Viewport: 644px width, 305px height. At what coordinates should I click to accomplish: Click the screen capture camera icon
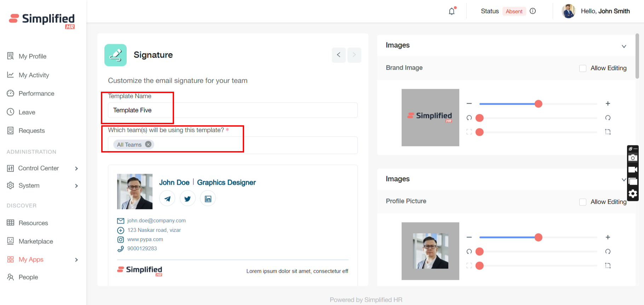point(633,158)
